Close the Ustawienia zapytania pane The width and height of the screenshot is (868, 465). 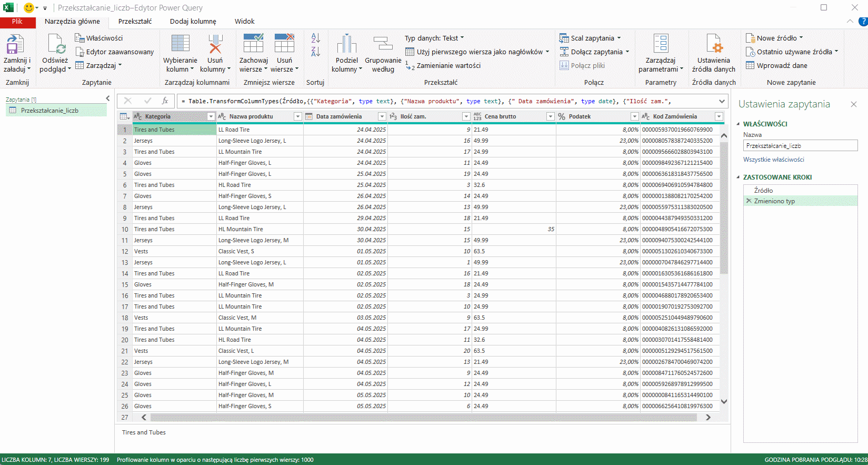(854, 104)
